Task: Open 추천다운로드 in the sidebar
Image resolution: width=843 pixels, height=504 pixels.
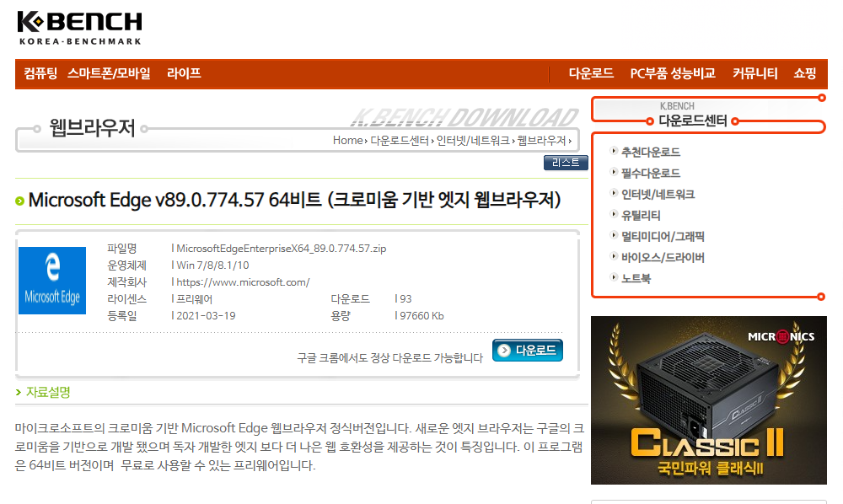Action: 651,152
